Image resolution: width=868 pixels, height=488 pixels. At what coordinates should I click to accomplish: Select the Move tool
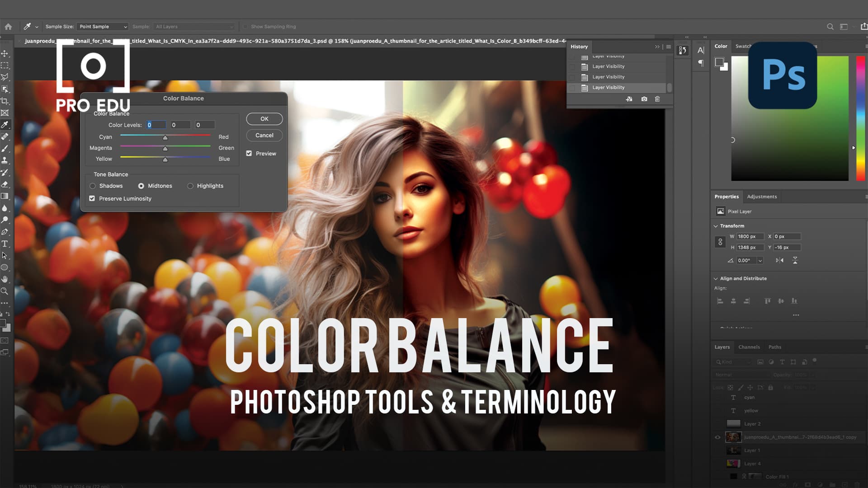coord(5,53)
